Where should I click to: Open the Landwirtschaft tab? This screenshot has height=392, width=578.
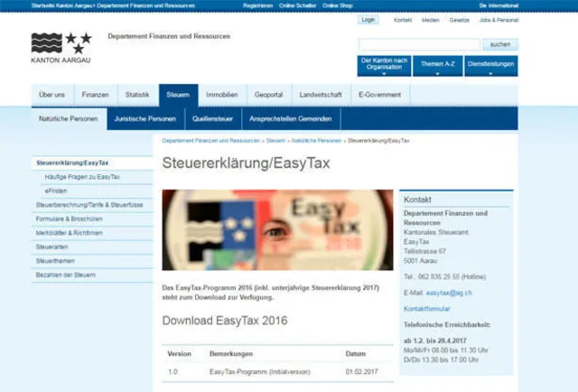321,95
